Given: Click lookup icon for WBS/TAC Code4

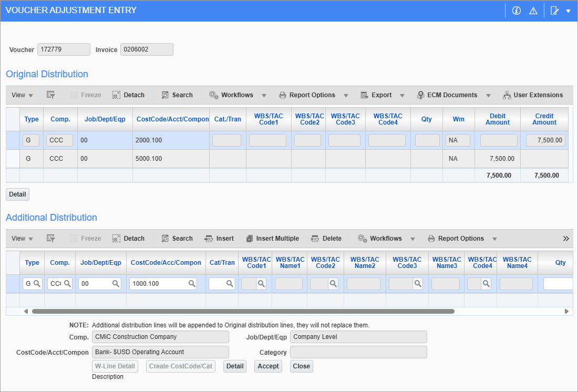Looking at the screenshot, I should [x=486, y=284].
